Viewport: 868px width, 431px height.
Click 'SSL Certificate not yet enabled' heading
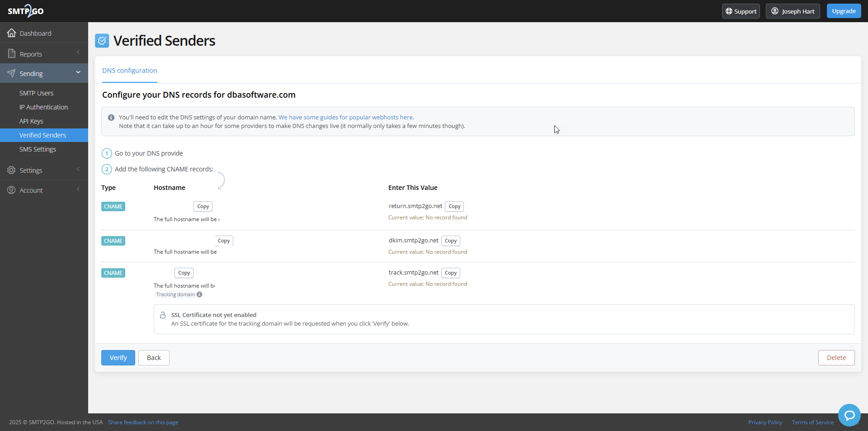pyautogui.click(x=214, y=315)
